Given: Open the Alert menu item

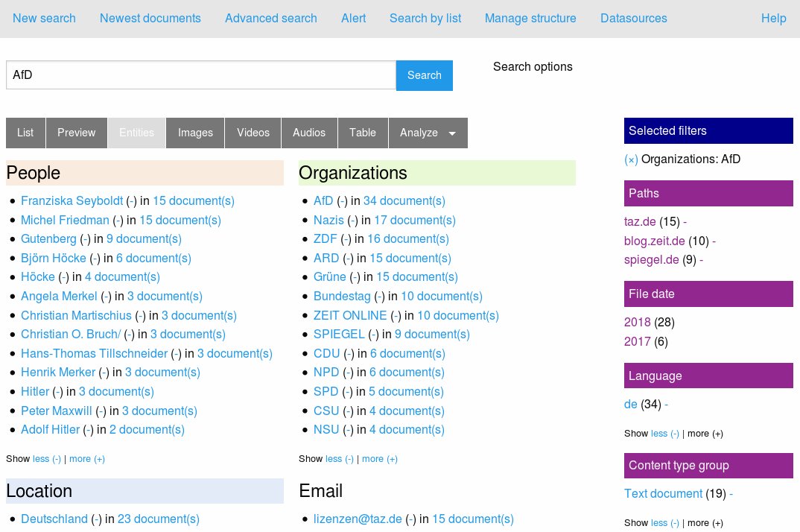Looking at the screenshot, I should (x=354, y=18).
